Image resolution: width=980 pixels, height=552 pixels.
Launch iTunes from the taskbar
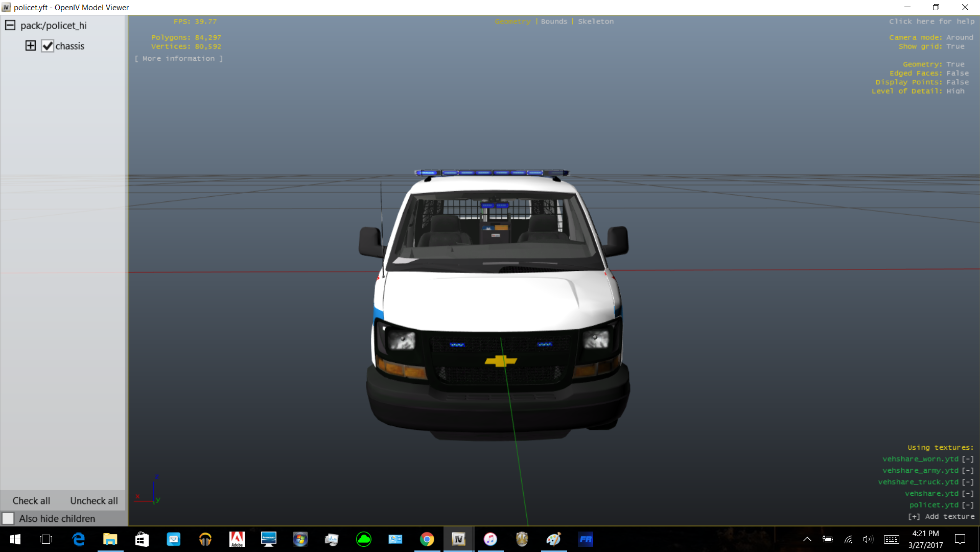490,539
